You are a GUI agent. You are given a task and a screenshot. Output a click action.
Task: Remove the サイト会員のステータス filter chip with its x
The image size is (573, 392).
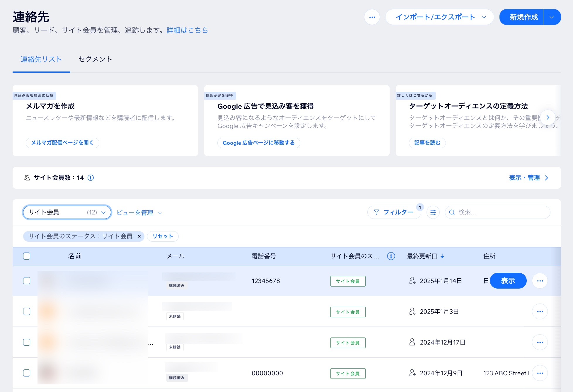(139, 236)
